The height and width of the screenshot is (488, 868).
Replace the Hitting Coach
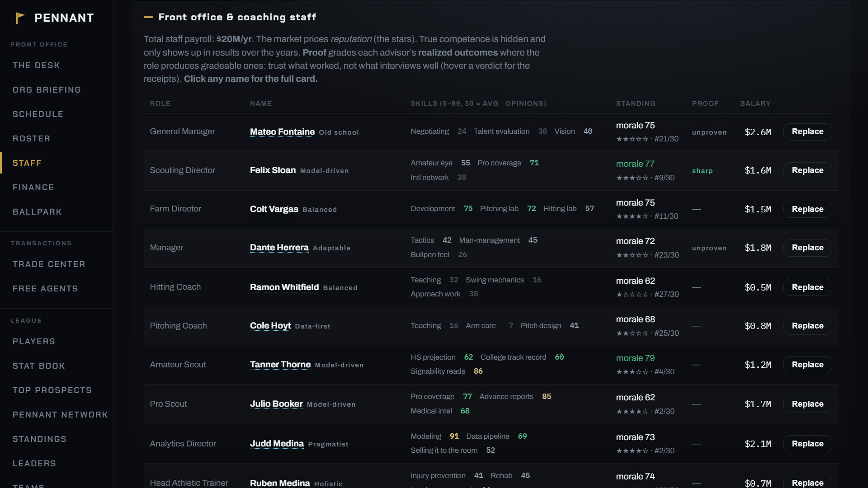[x=807, y=287]
